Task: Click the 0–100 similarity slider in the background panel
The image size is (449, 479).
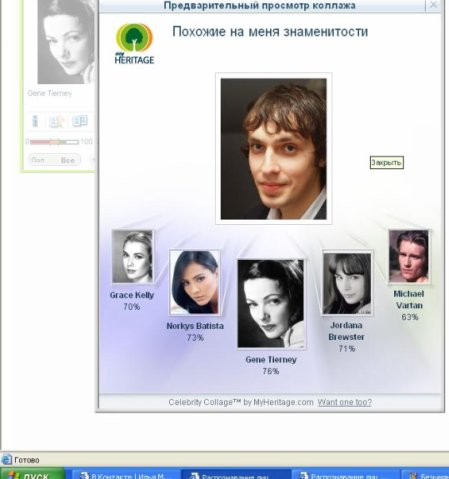Action: 54,142
